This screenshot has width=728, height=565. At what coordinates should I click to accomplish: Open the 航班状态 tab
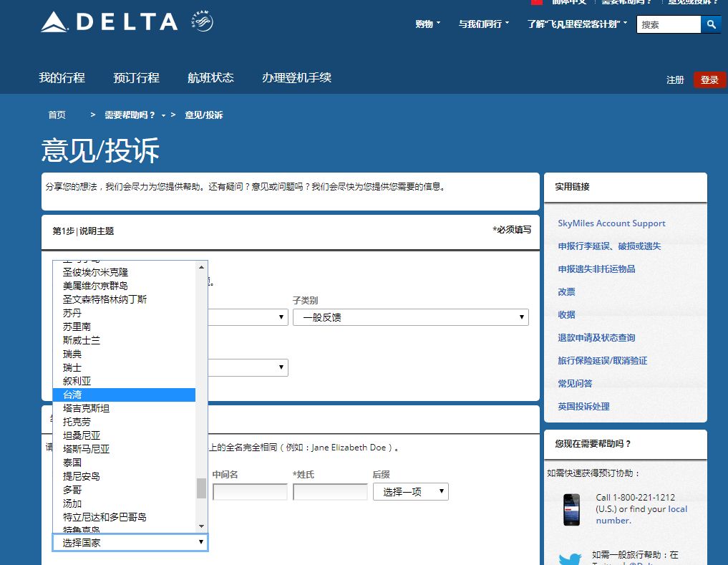210,77
